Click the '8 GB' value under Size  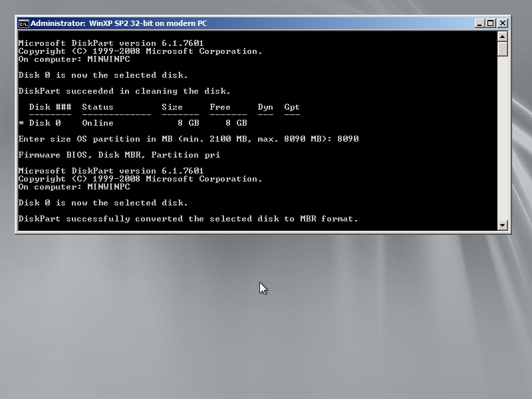(188, 123)
